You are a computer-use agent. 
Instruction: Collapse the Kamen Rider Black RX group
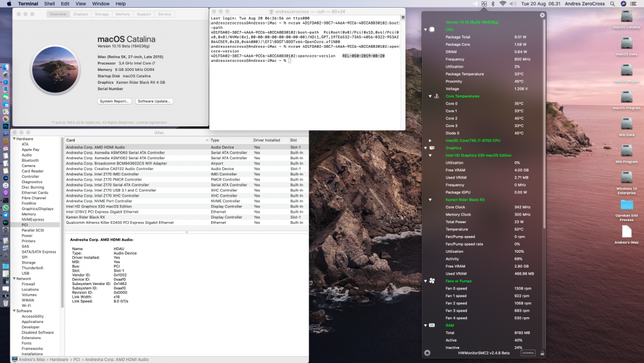(x=430, y=200)
